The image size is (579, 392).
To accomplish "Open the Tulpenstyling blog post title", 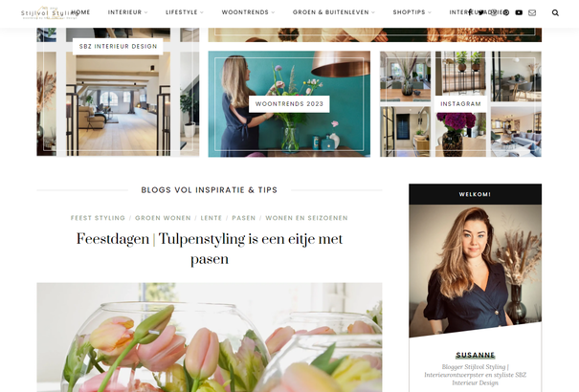I will 210,249.
